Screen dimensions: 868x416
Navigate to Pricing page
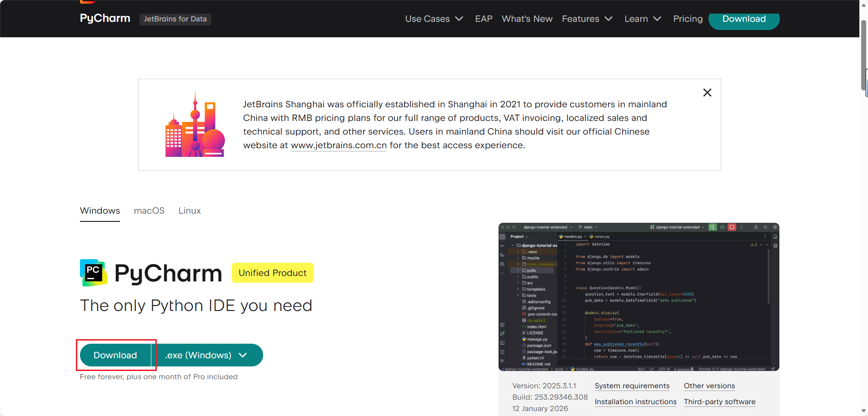pyautogui.click(x=688, y=19)
